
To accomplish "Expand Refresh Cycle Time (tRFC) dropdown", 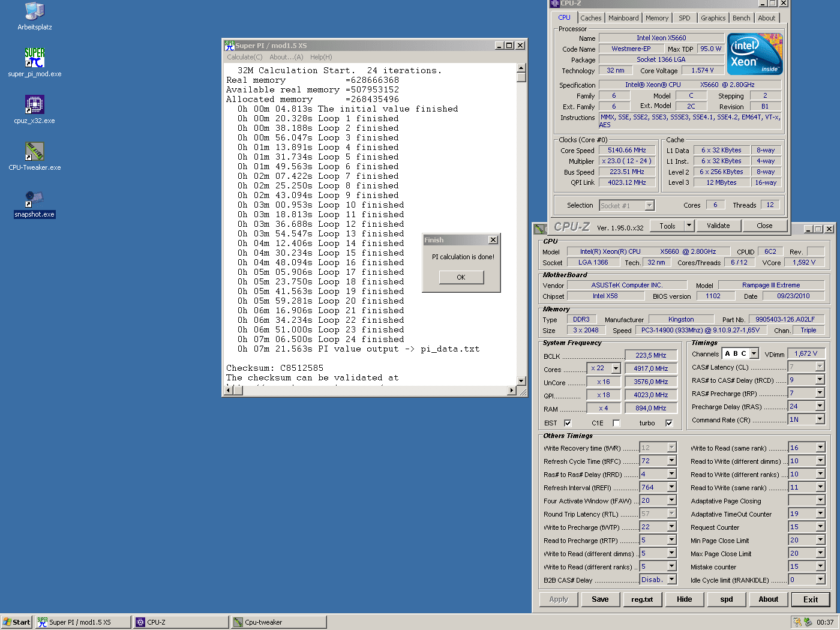I will pos(671,461).
